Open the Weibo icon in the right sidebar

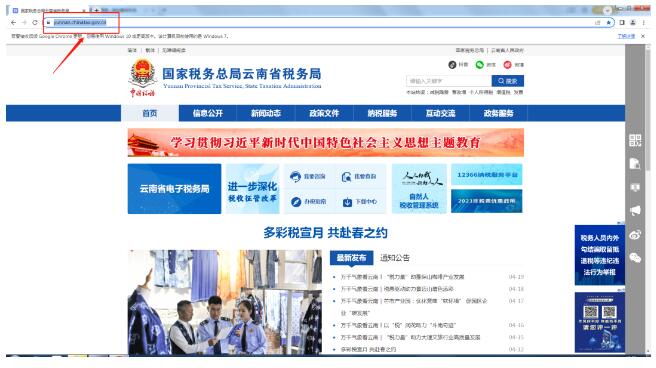(635, 235)
